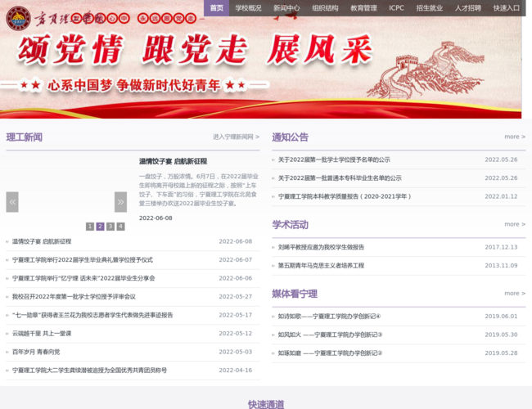Click the 通知公告 section heading
This screenshot has height=409, width=532.
click(x=290, y=137)
